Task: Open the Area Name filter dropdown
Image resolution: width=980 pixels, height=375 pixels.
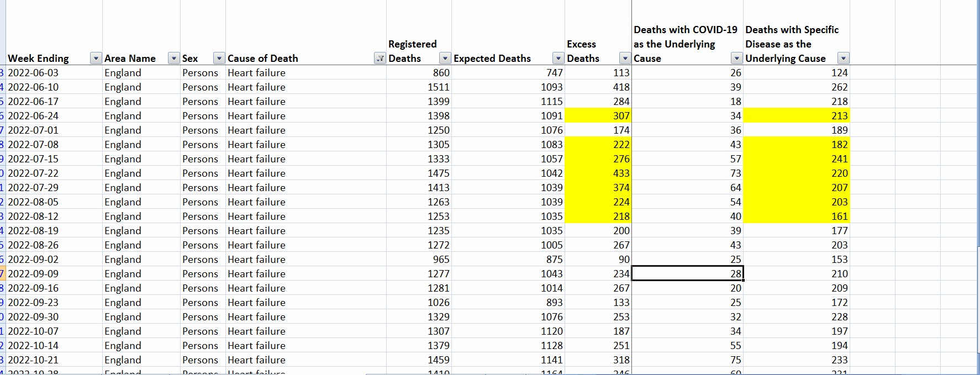Action: pyautogui.click(x=174, y=58)
